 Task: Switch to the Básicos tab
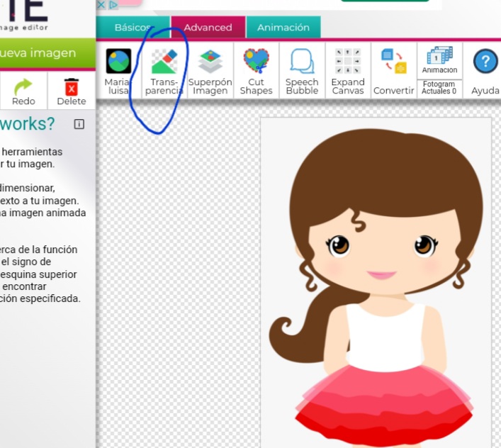133,28
